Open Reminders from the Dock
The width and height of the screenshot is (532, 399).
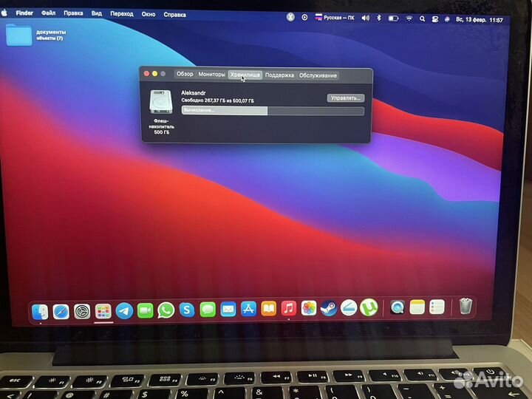pyautogui.click(x=437, y=307)
